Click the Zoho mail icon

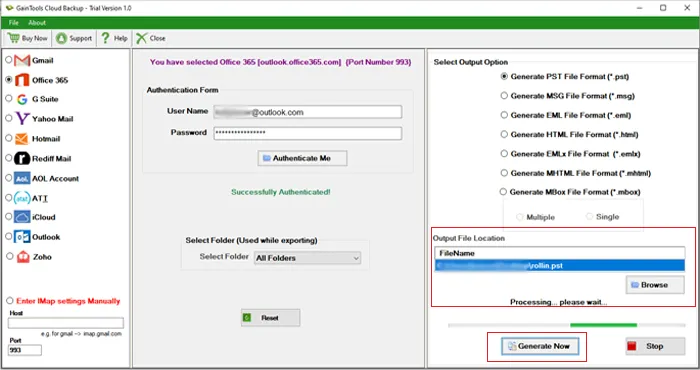coord(23,257)
